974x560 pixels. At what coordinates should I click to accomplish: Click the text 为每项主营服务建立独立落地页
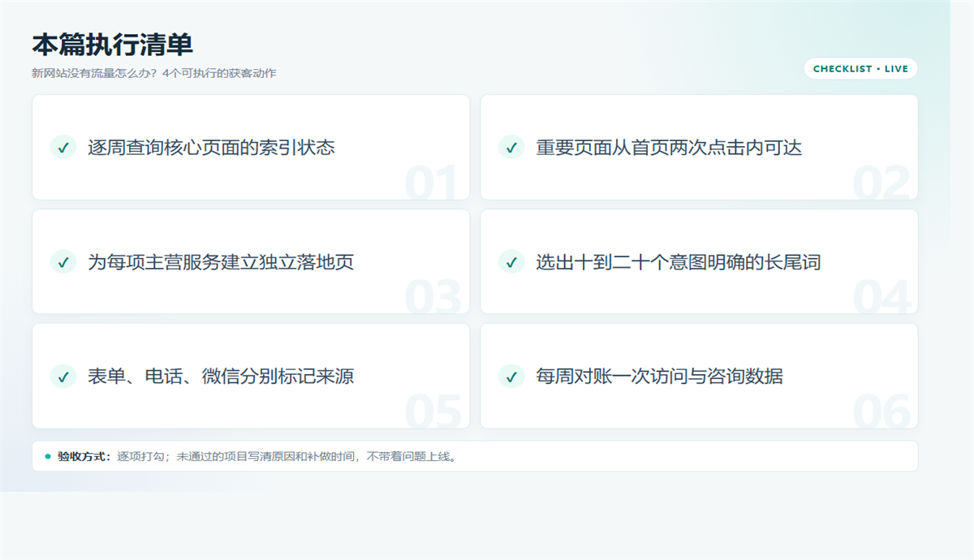(221, 262)
